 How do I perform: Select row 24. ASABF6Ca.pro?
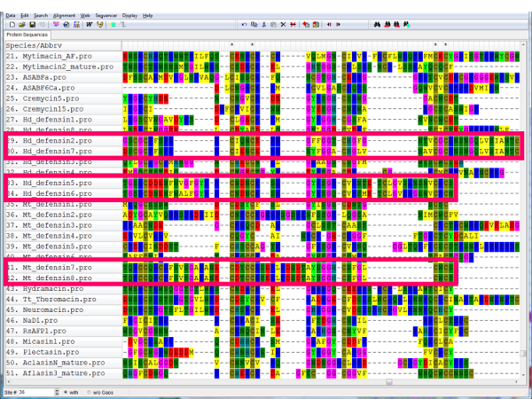63,88
